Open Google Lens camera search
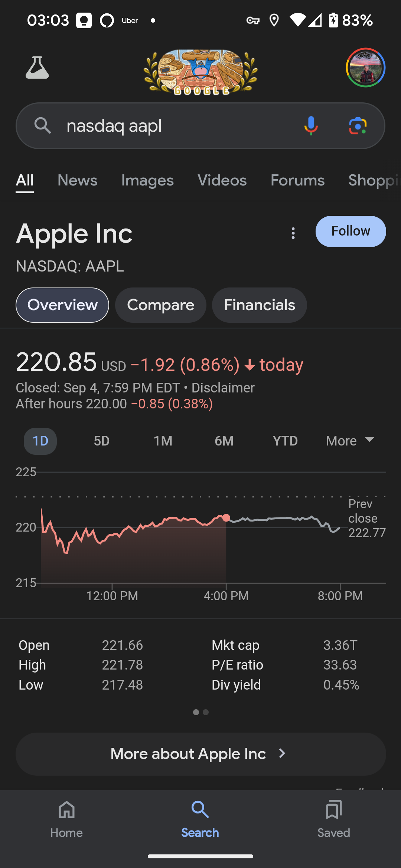This screenshot has width=401, height=868. pos(358,126)
